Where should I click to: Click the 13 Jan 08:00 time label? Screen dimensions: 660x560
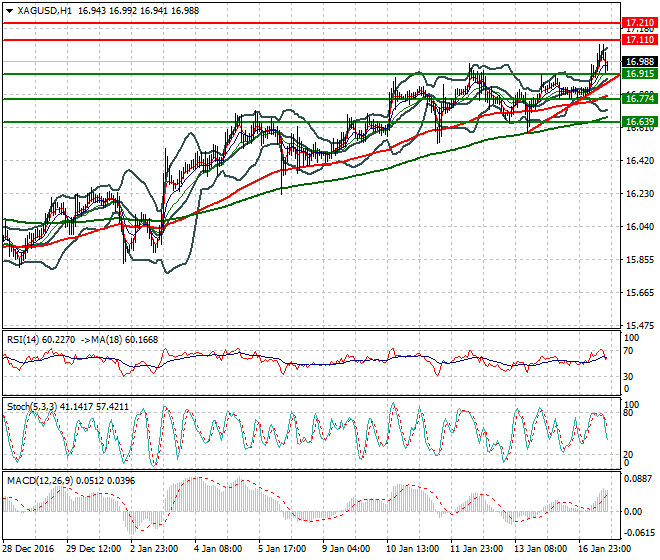coord(540,549)
